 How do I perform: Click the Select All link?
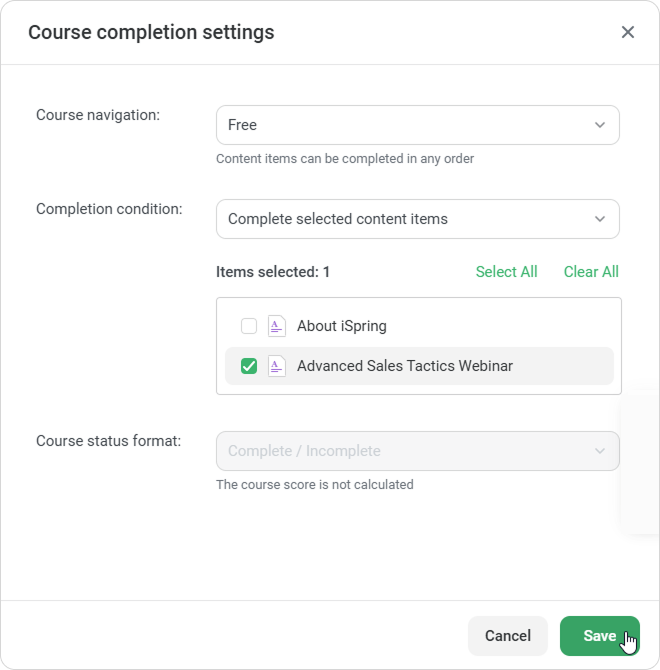(506, 272)
